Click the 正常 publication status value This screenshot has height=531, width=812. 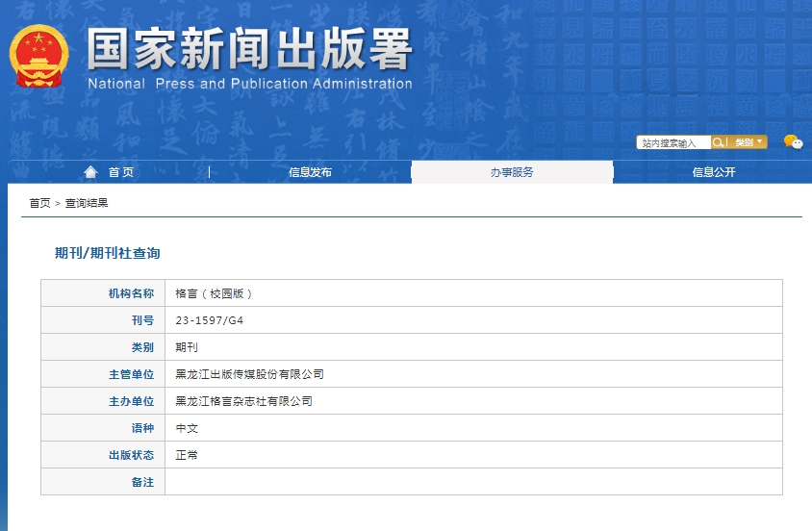pos(187,455)
